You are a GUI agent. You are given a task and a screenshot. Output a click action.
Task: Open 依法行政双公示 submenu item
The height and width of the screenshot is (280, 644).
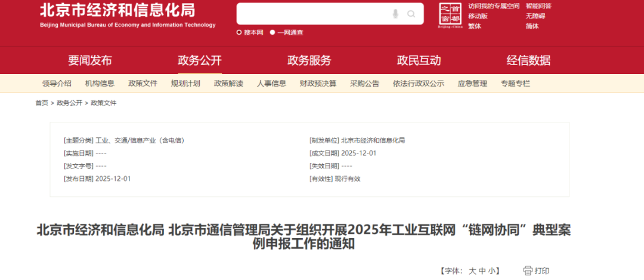(419, 84)
